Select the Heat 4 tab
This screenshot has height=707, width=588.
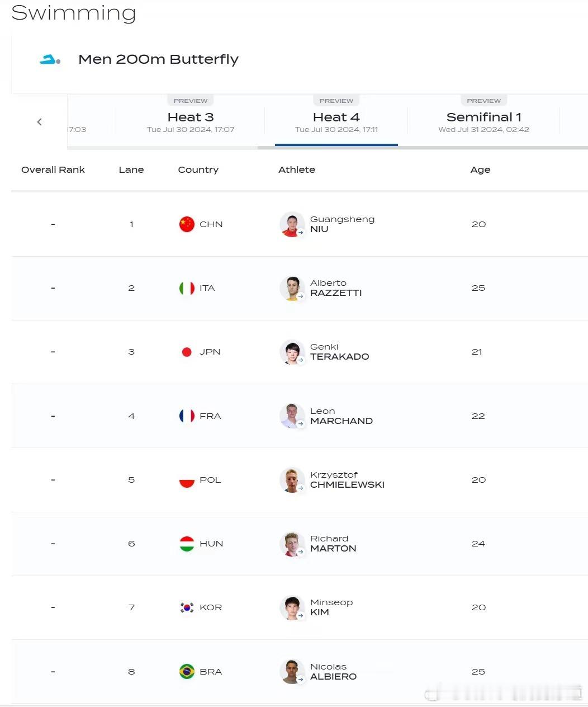336,122
